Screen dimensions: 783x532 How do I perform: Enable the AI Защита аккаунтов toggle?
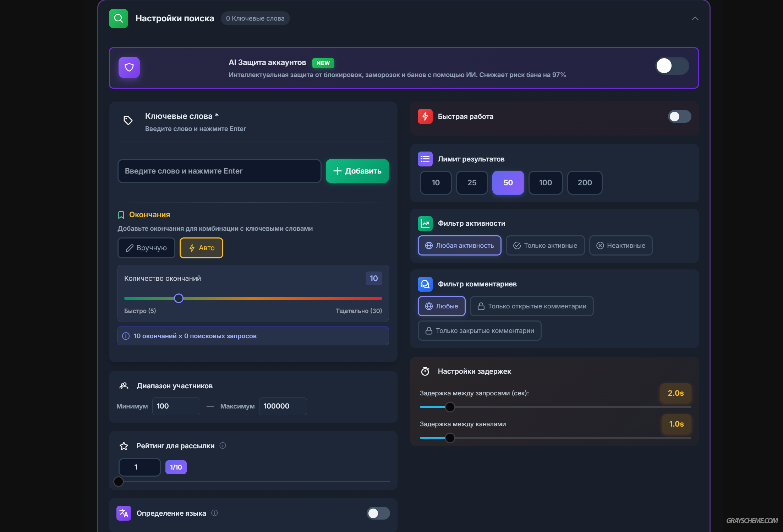coord(672,66)
